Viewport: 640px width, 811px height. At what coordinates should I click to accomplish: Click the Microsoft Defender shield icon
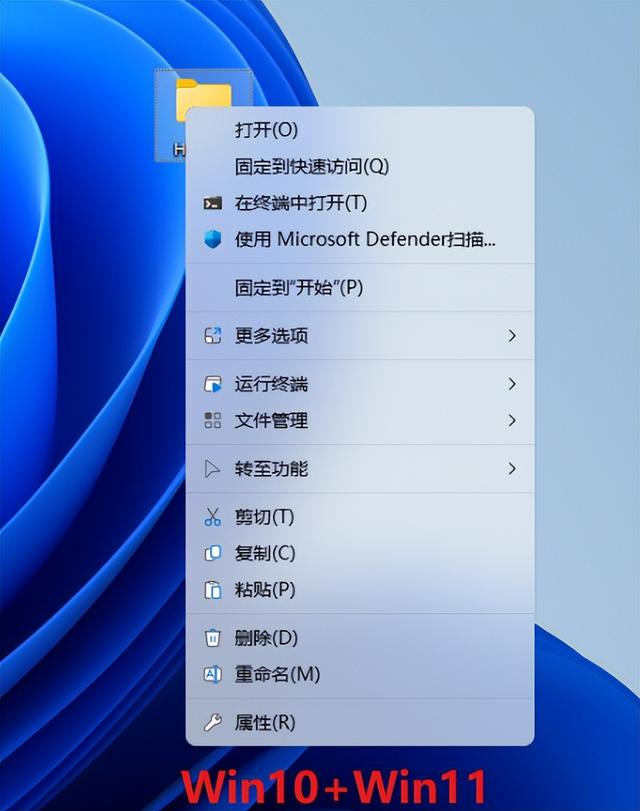213,239
